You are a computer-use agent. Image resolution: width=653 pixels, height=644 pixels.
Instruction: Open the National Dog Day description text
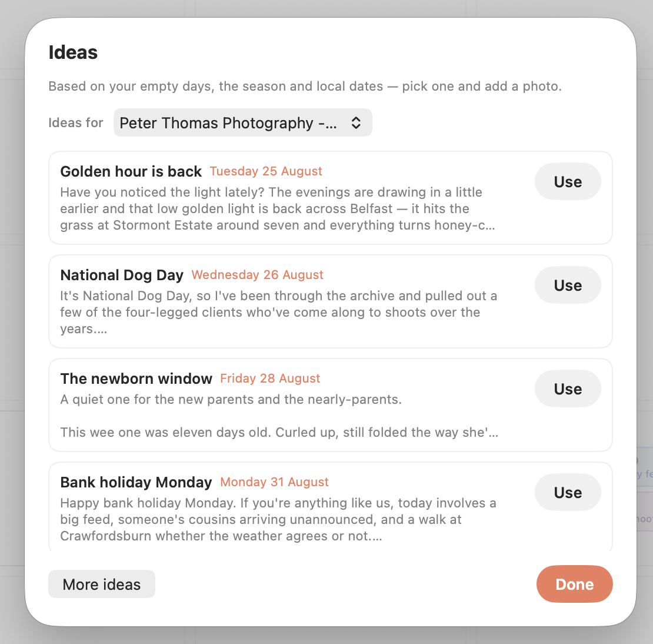[x=279, y=312]
